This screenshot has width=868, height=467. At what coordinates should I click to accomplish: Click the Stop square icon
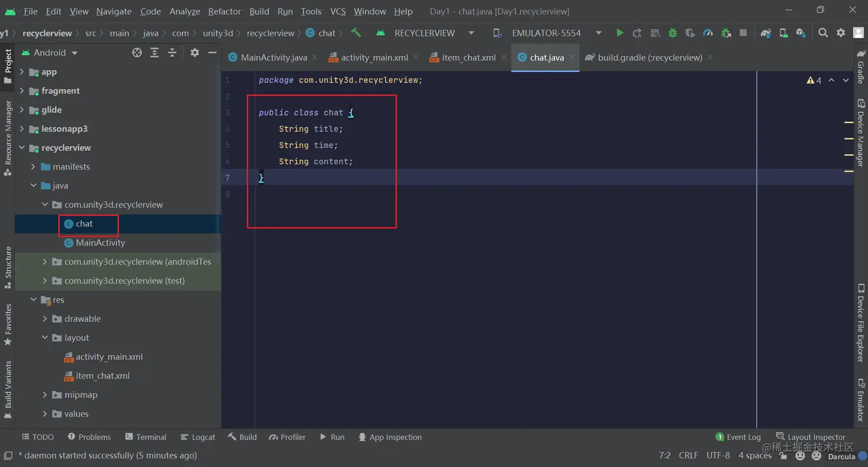[743, 33]
